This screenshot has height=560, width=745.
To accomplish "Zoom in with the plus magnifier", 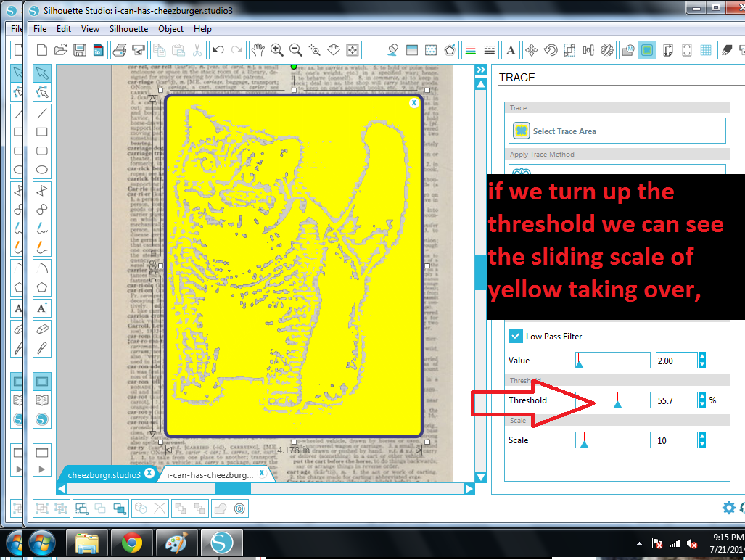I will click(x=276, y=50).
